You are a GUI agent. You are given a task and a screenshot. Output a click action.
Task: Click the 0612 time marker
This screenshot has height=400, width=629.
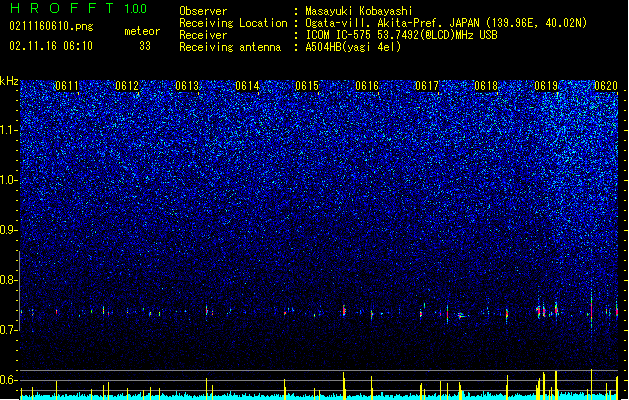pyautogui.click(x=127, y=86)
